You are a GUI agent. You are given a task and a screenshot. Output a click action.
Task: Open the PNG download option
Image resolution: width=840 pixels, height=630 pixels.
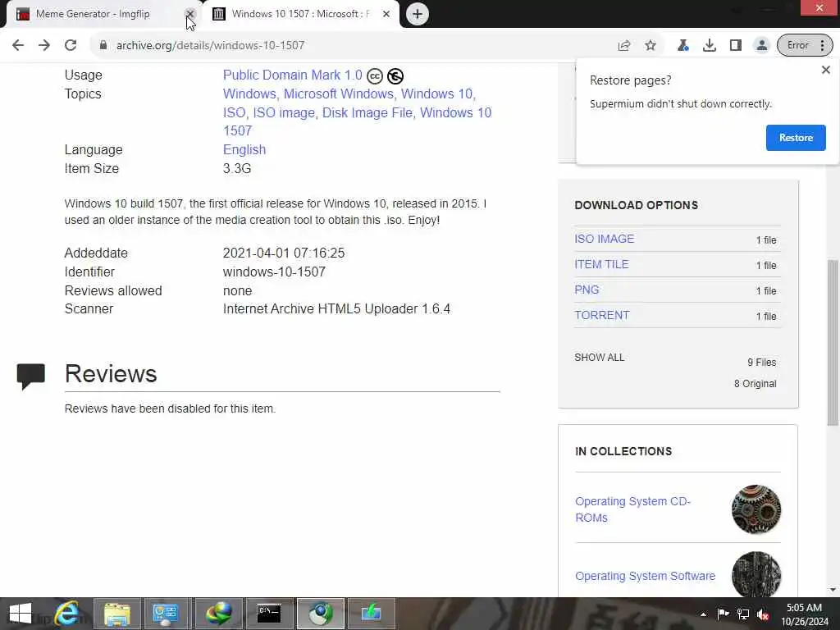(x=587, y=290)
